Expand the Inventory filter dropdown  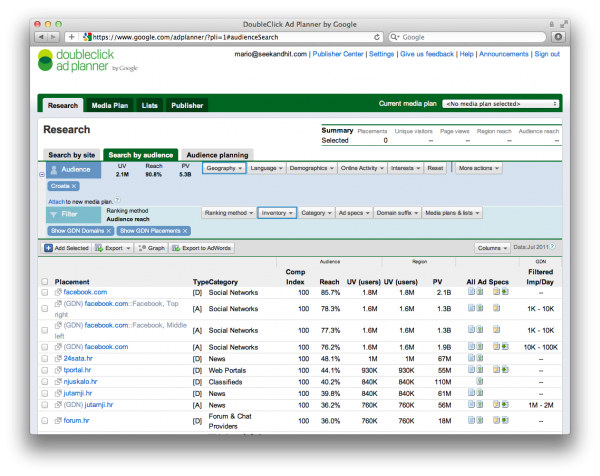[x=277, y=213]
